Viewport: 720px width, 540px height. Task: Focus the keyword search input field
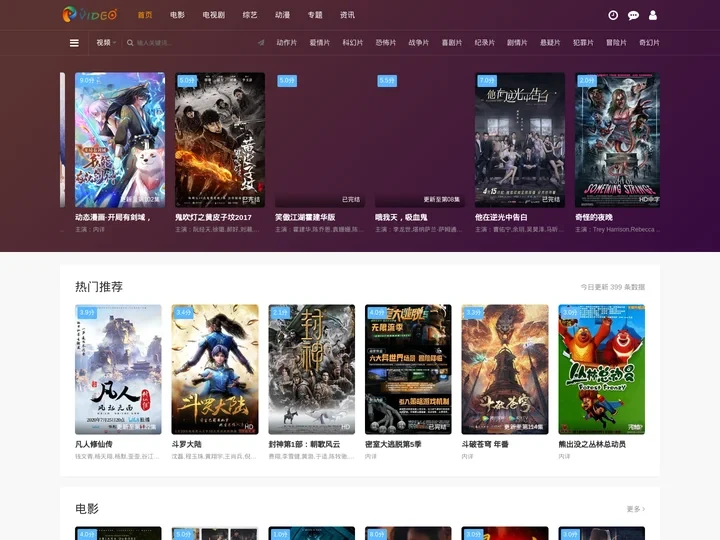click(x=193, y=43)
